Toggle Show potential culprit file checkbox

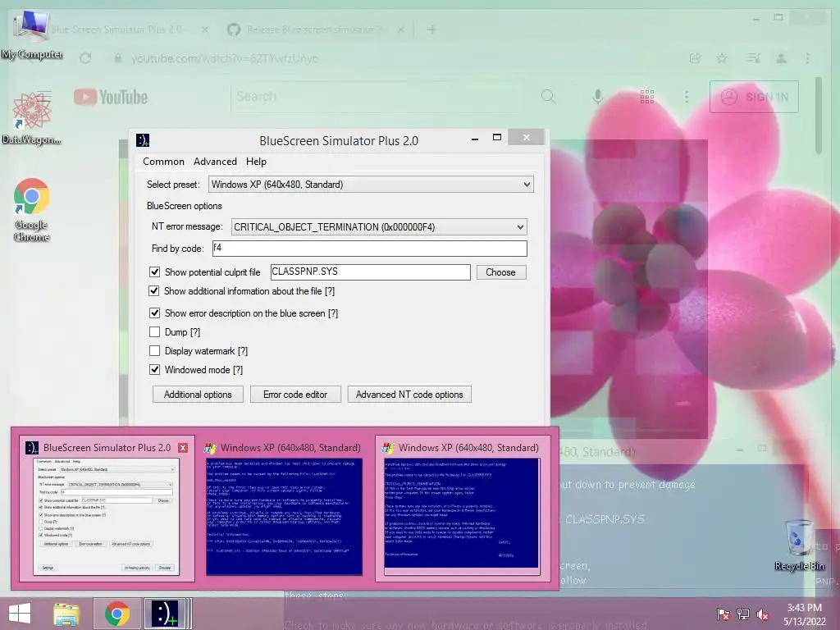point(154,272)
